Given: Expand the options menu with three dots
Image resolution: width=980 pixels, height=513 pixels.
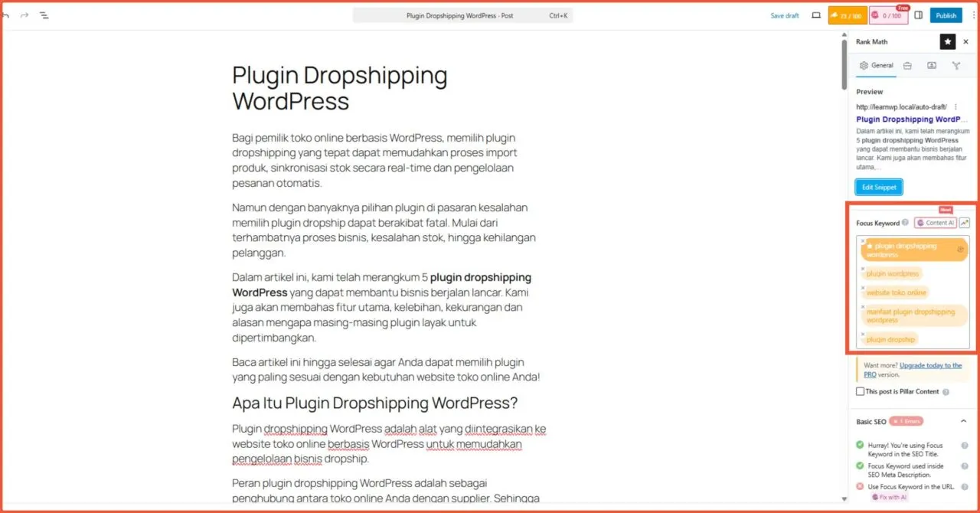Looking at the screenshot, I should (974, 15).
